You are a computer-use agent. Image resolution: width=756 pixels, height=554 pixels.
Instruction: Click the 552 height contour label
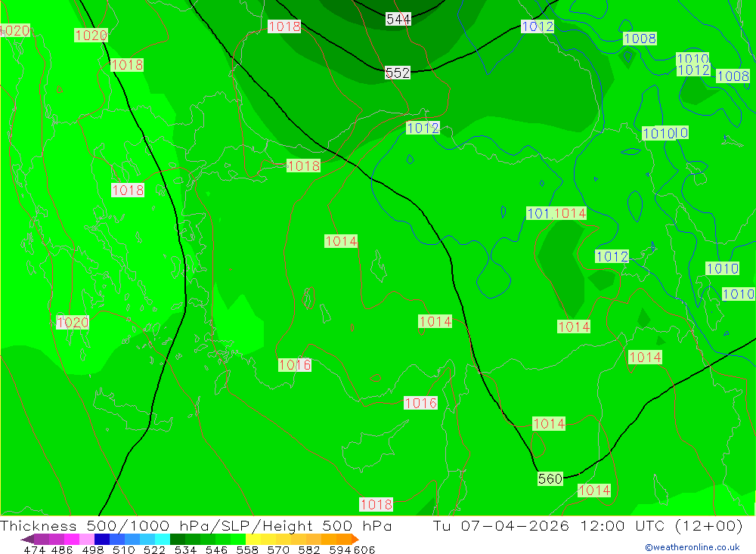tap(398, 73)
